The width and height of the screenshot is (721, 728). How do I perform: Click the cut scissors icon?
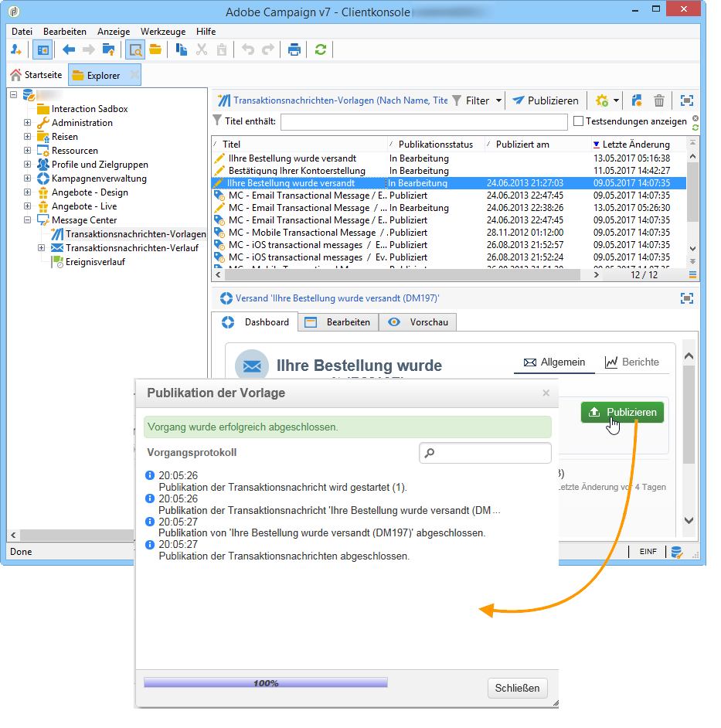[x=202, y=49]
